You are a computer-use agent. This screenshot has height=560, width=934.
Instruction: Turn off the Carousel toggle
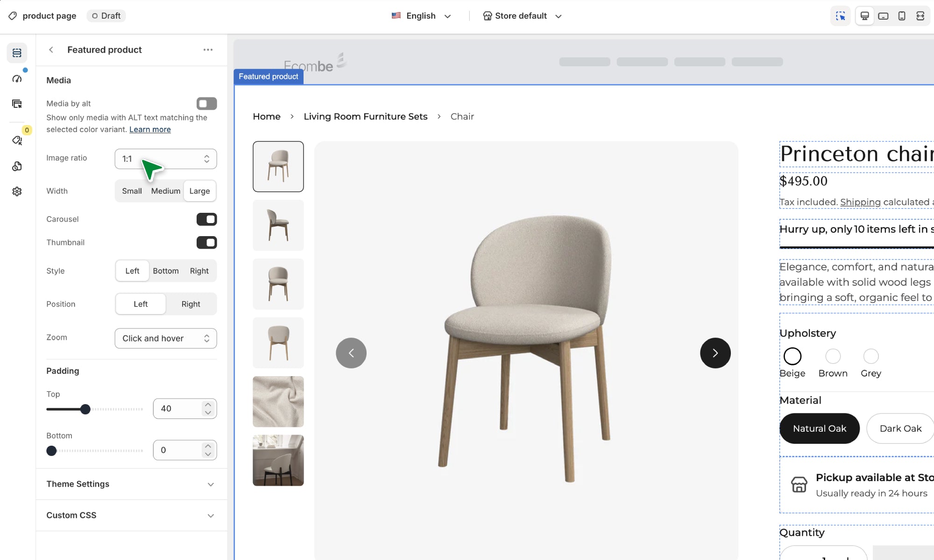pos(206,219)
